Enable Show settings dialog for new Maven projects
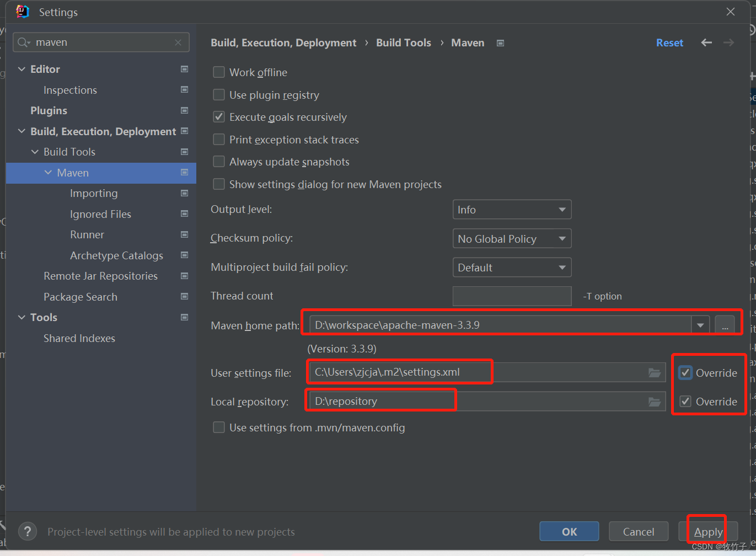756x556 pixels. coord(219,184)
